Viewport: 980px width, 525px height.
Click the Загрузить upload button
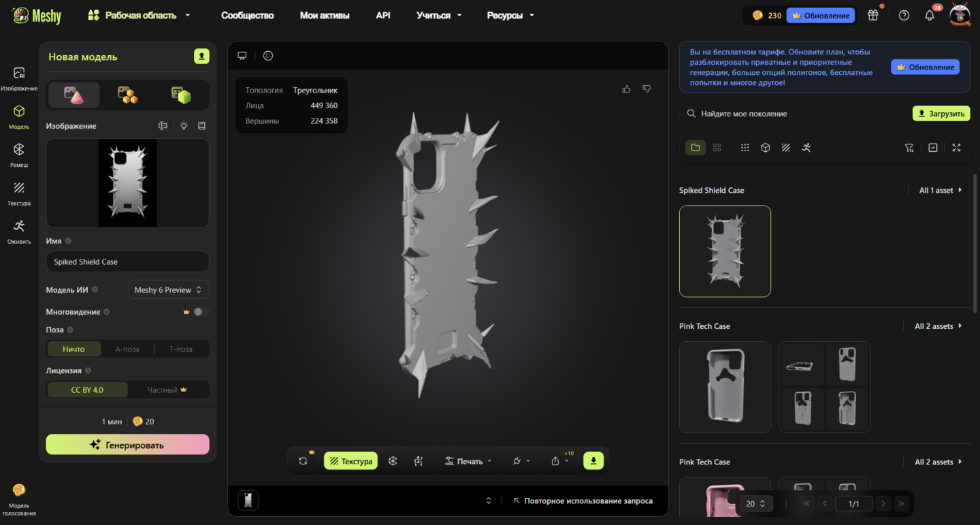941,114
